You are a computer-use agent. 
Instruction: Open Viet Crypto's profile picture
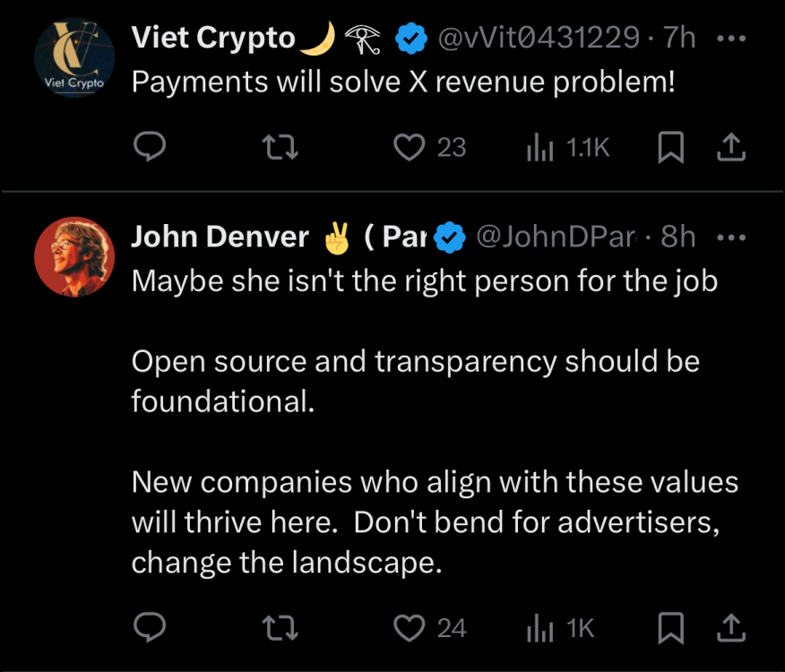[74, 61]
